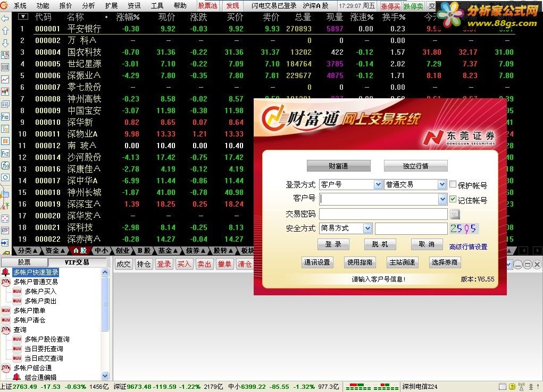
Task: Click the captcha code input field
Action: [x=411, y=228]
